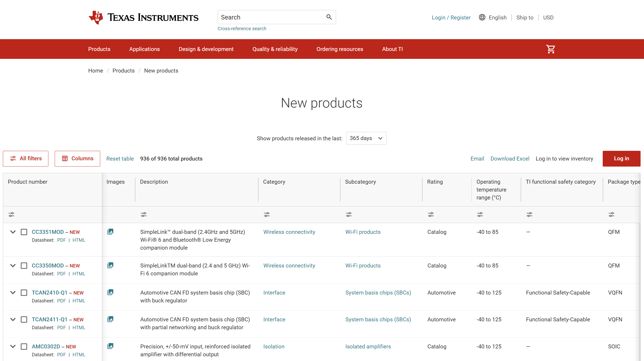Image resolution: width=644 pixels, height=361 pixels.
Task: Click the Download Excel link
Action: 510,159
